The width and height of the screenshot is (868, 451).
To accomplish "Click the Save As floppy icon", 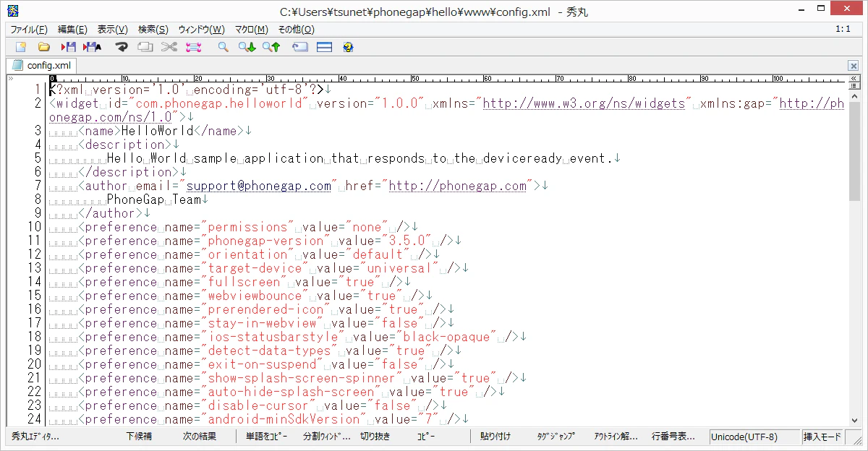I will click(93, 47).
